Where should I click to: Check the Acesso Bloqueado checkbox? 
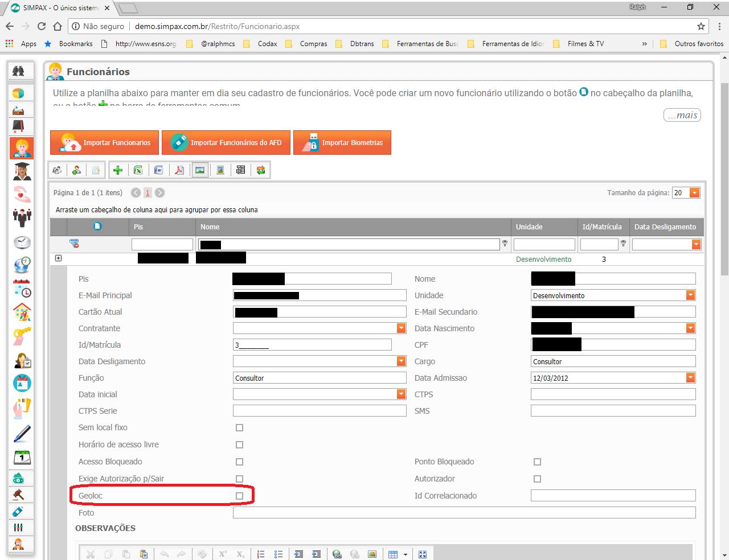pos(239,462)
